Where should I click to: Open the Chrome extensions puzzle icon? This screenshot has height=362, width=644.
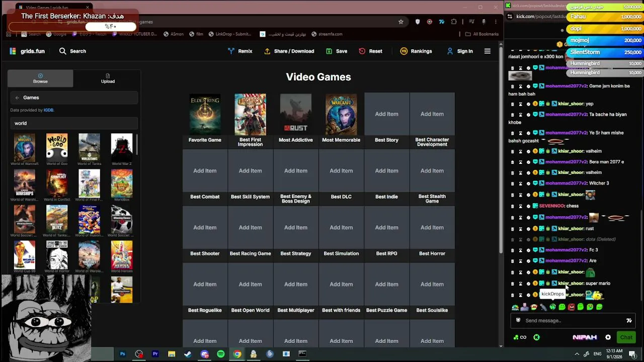tap(454, 22)
